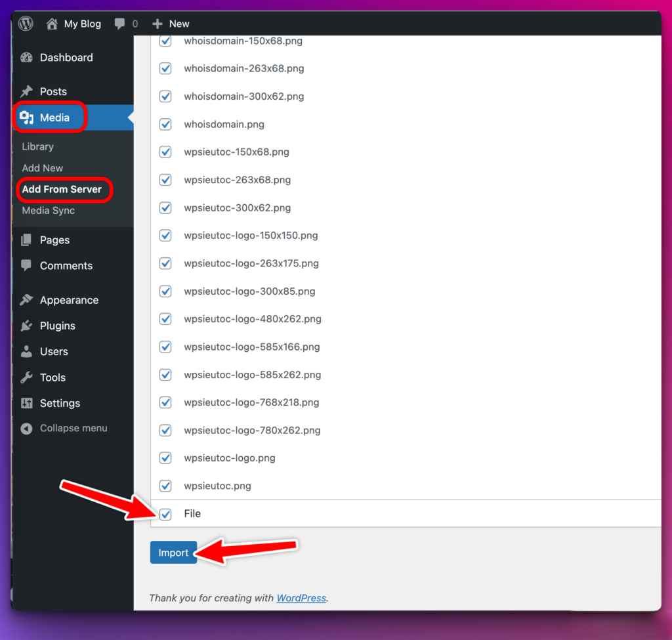Select the wpsieutoc-logo-780x262.png filename text

(x=253, y=430)
